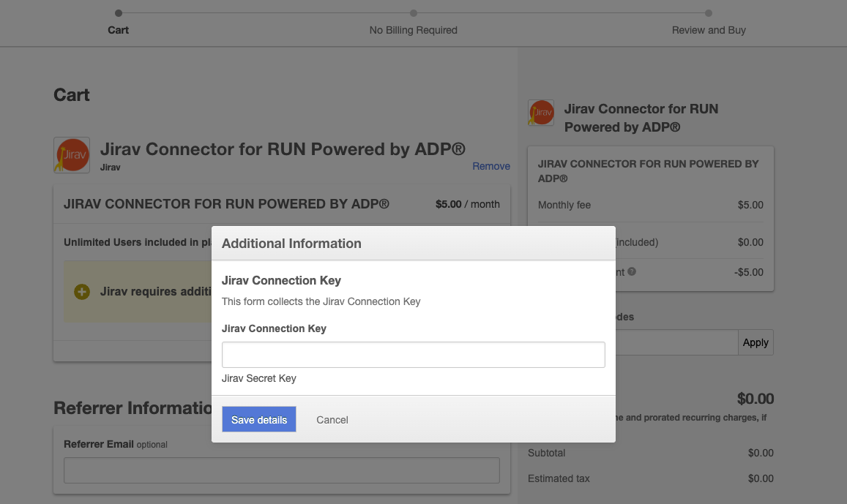Remove the Jirav Connector from the cart

pyautogui.click(x=490, y=166)
